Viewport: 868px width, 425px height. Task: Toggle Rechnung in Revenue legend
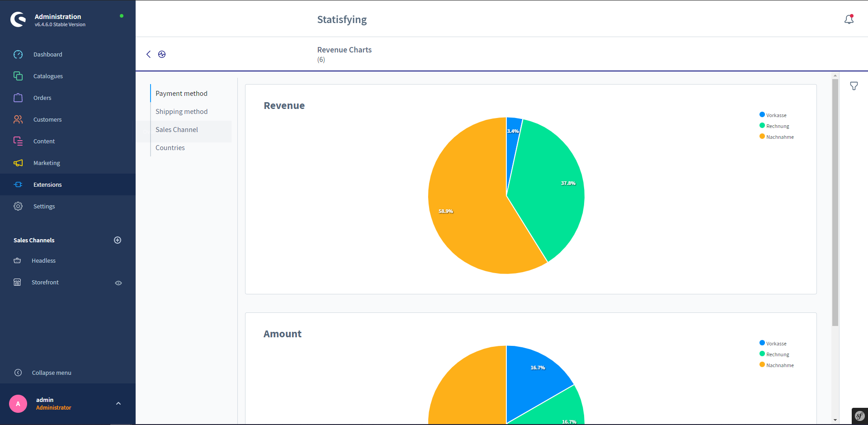pyautogui.click(x=774, y=126)
